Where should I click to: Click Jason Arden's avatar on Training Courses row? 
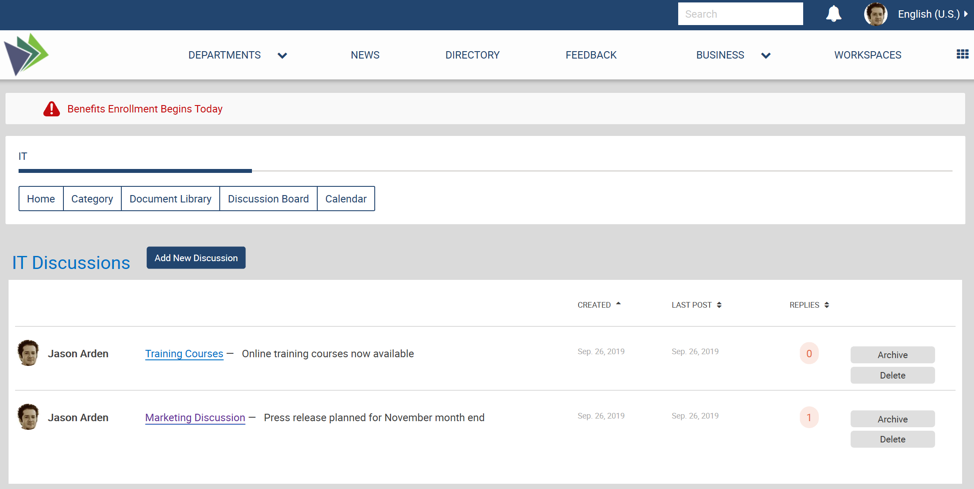[29, 353]
